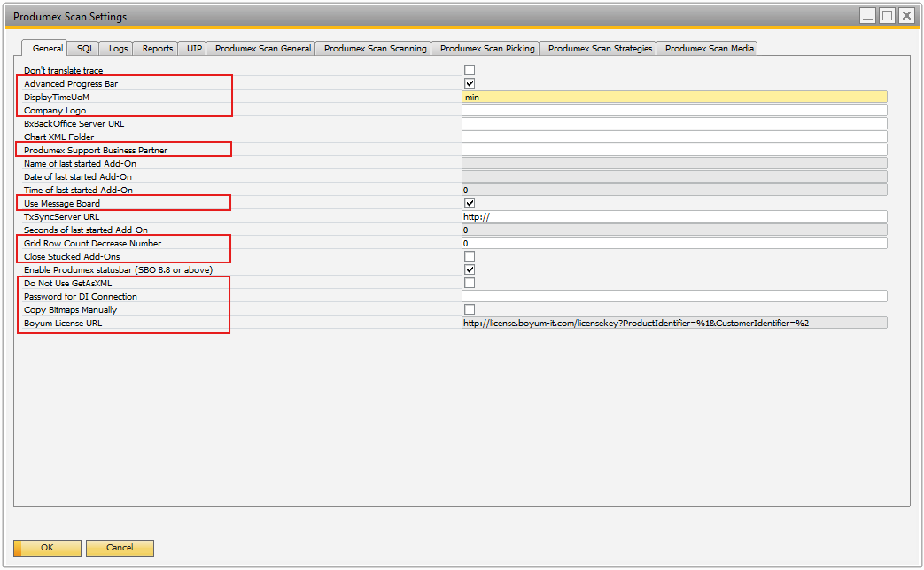The width and height of the screenshot is (924, 570).
Task: Click the Do Not Use GetAsXML label
Action: 67,283
